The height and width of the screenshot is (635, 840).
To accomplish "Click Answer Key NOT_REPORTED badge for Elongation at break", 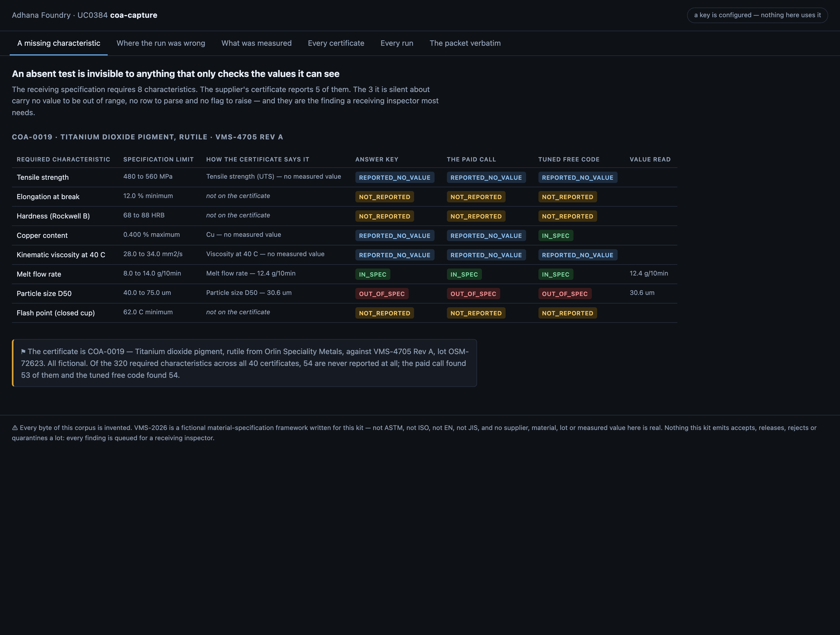I will (x=384, y=197).
